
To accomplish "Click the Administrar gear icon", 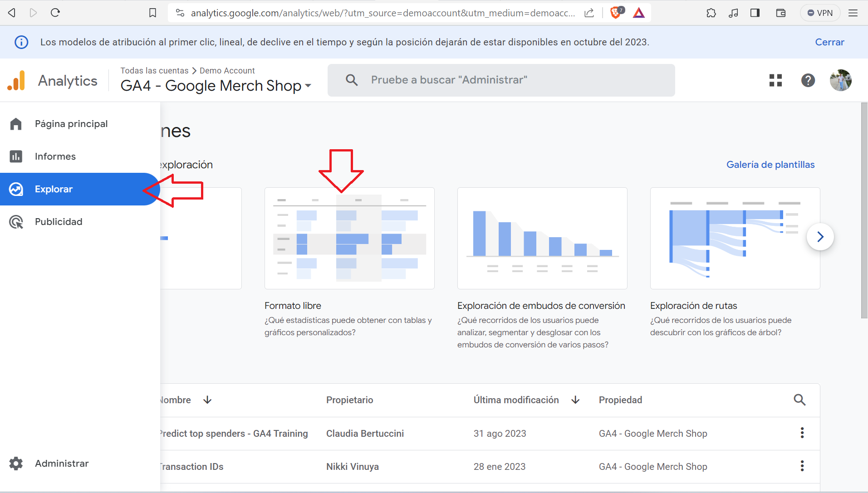I will [x=16, y=464].
